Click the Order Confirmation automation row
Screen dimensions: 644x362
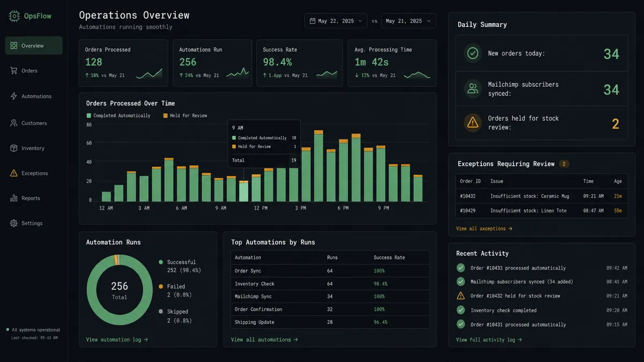click(330, 309)
